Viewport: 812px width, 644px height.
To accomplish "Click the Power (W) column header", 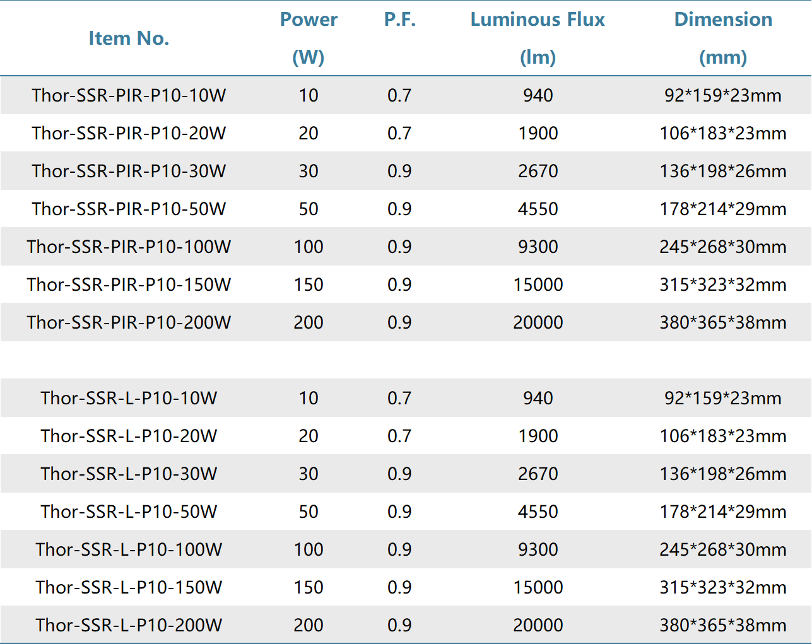I will (x=309, y=38).
